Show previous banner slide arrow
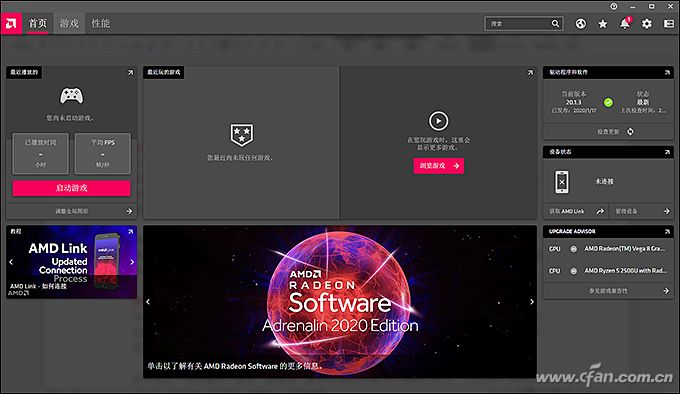This screenshot has height=394, width=680. click(x=148, y=302)
